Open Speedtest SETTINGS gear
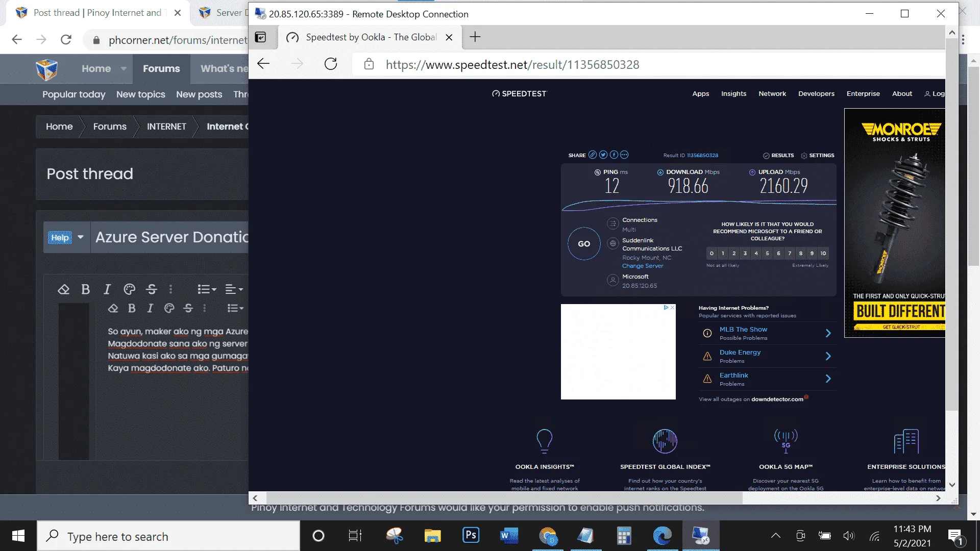The image size is (980, 551). pos(818,155)
